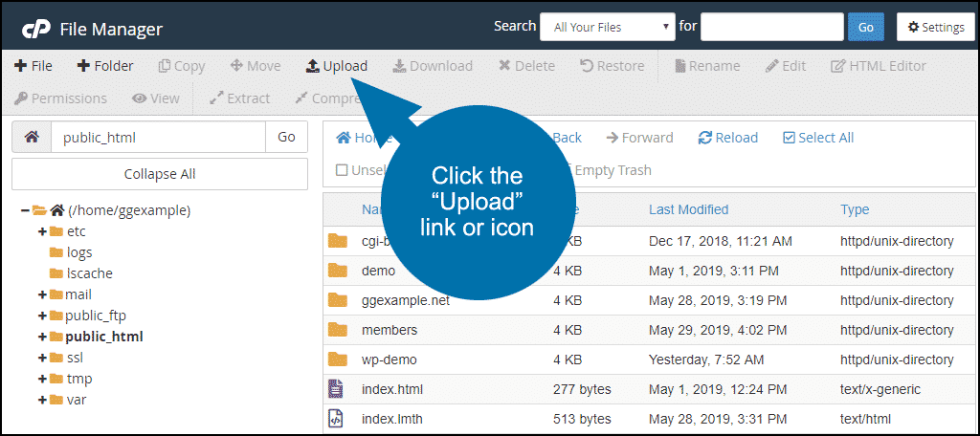Click the text/x-generic type cell
The image size is (980, 436).
880,389
